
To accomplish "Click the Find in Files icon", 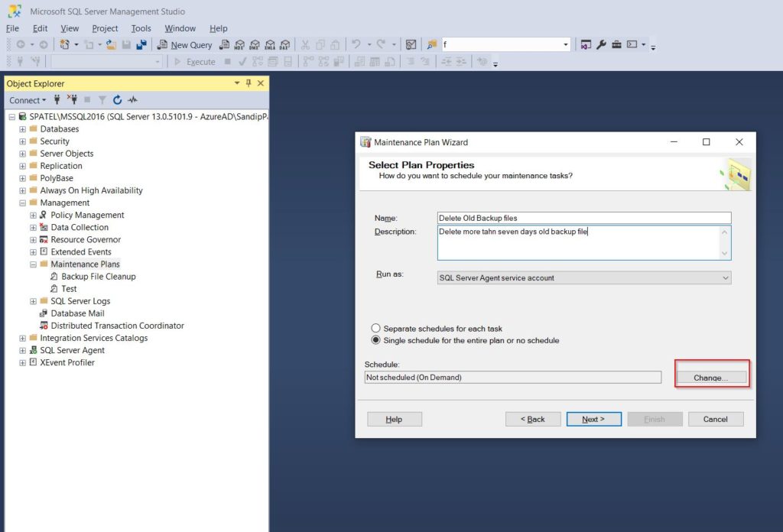I will click(x=431, y=45).
